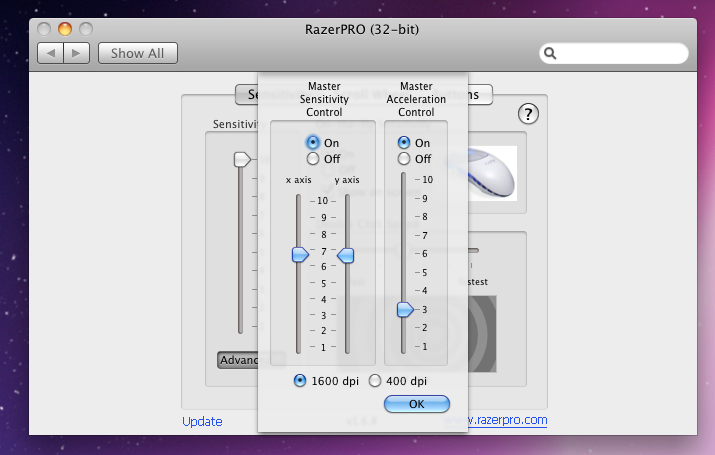Click the back navigation arrow

click(51, 53)
